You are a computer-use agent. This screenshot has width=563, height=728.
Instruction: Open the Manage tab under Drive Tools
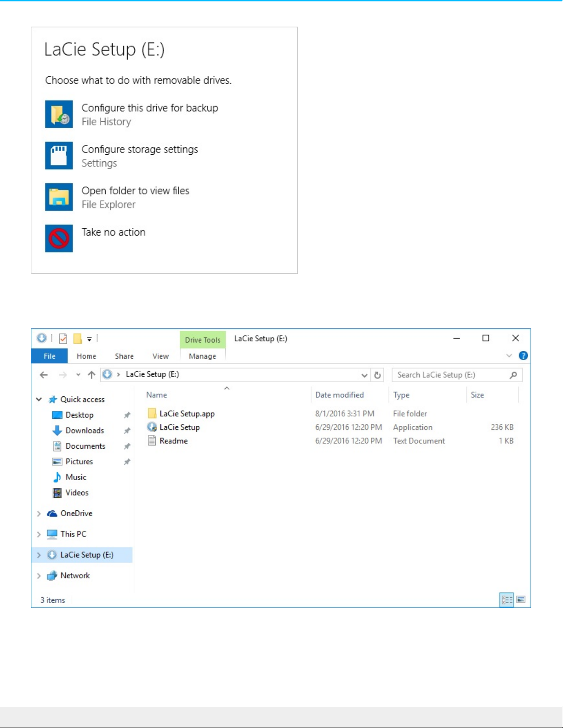coord(202,356)
